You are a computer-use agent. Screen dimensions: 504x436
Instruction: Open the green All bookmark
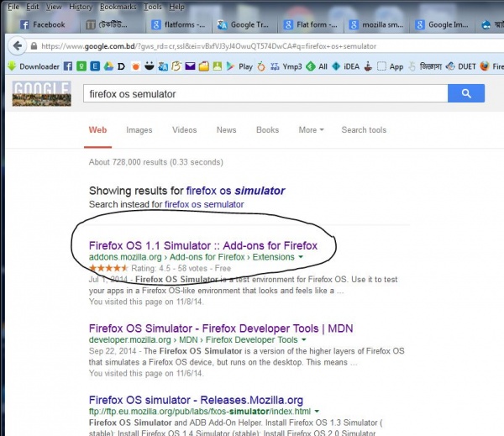coord(317,66)
